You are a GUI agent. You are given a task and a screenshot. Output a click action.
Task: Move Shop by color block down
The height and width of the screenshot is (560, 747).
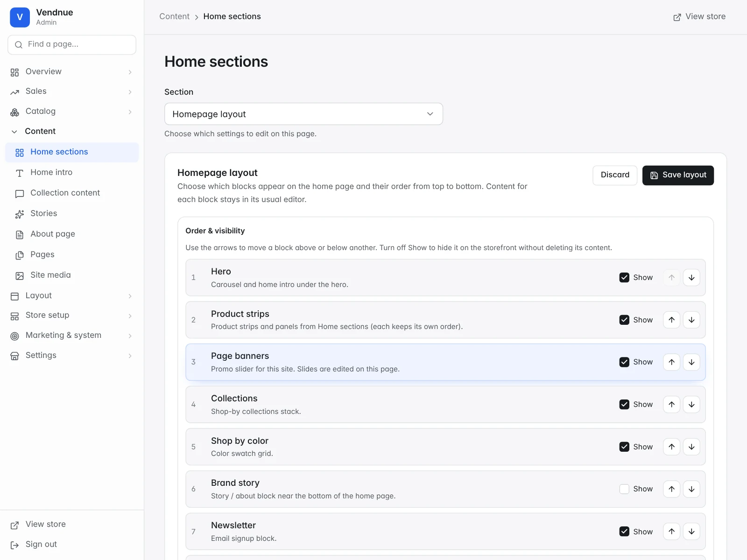click(691, 447)
